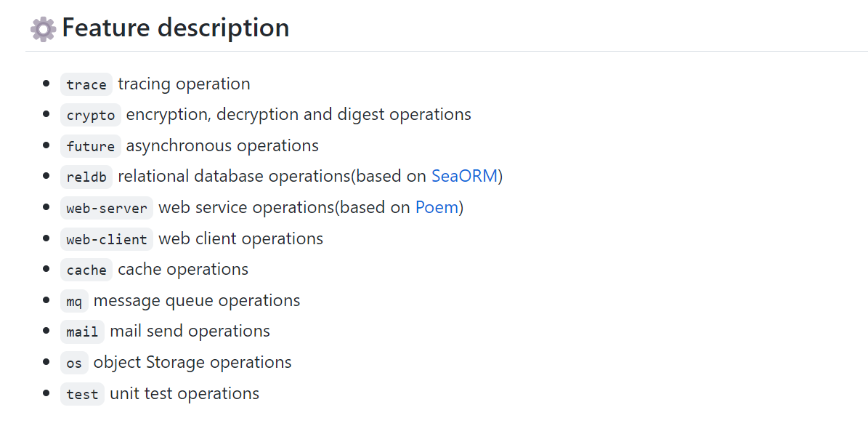
Task: Click the os code label
Action: [74, 363]
